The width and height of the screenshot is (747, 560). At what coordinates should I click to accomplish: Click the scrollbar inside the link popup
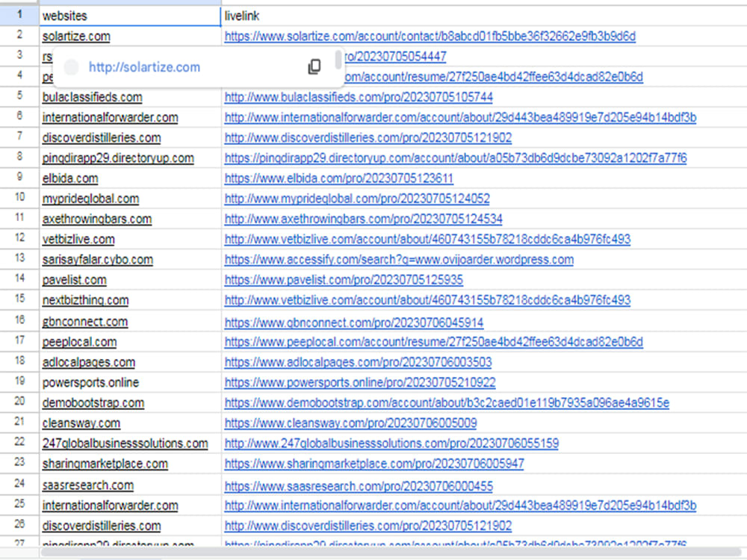(338, 60)
